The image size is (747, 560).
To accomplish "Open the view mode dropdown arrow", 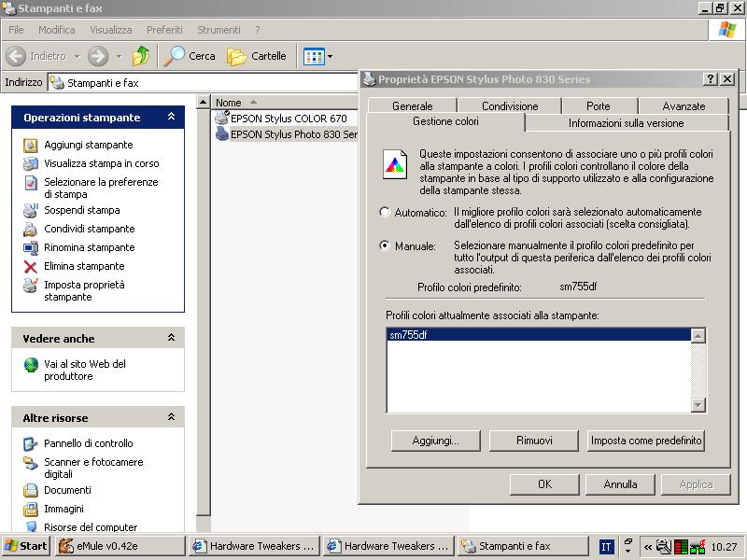I will [330, 57].
